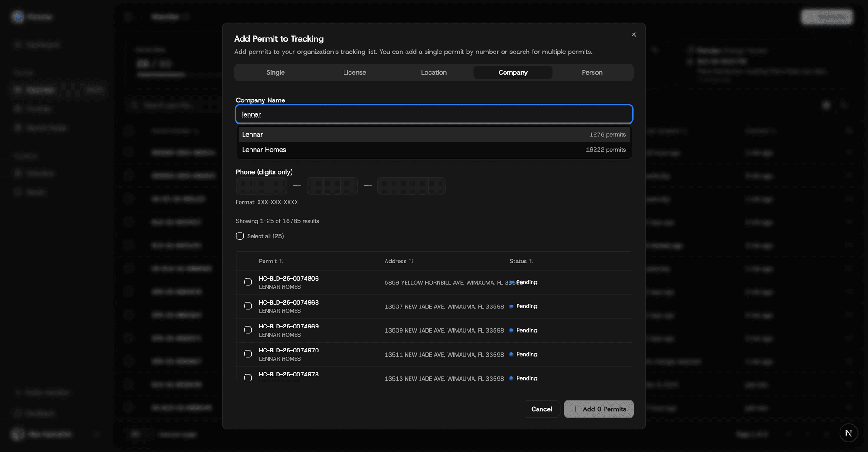Image resolution: width=868 pixels, height=452 pixels.
Task: Open the License tab
Action: [354, 72]
